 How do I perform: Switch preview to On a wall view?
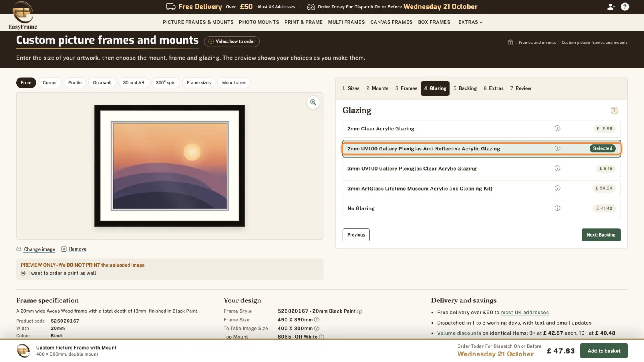click(x=102, y=83)
